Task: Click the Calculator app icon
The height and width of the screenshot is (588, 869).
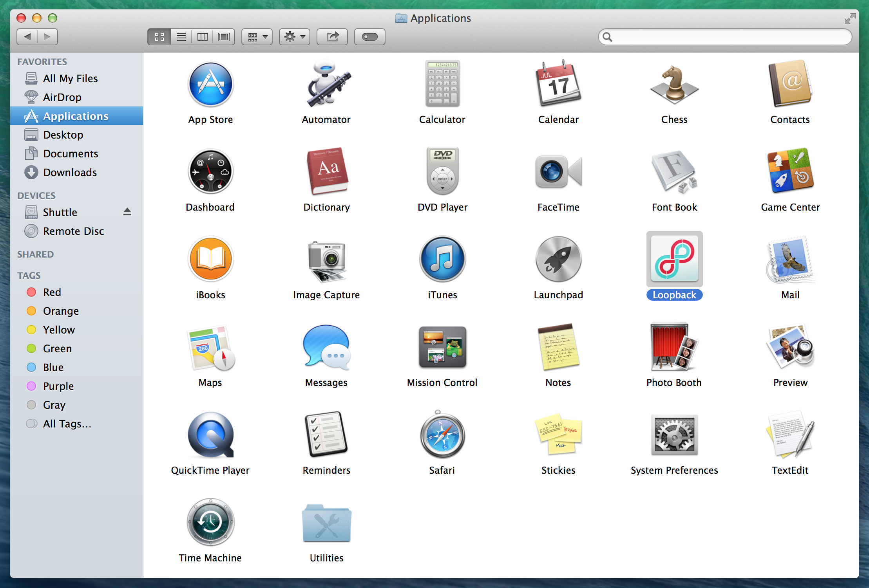Action: 442,83
